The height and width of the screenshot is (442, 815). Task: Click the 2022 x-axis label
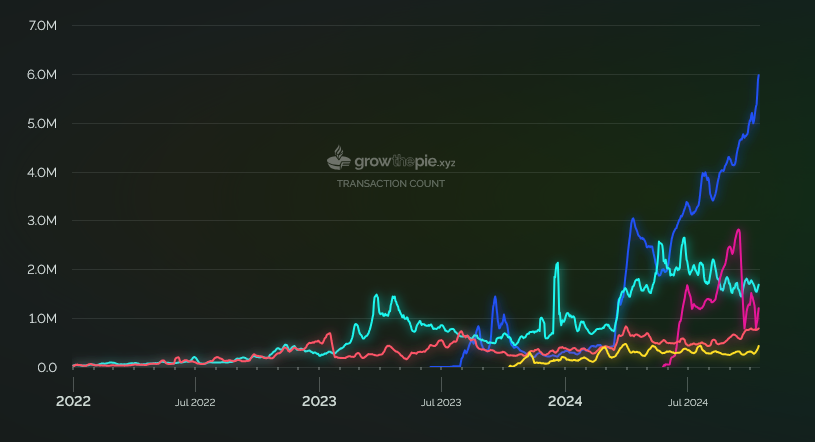click(73, 401)
